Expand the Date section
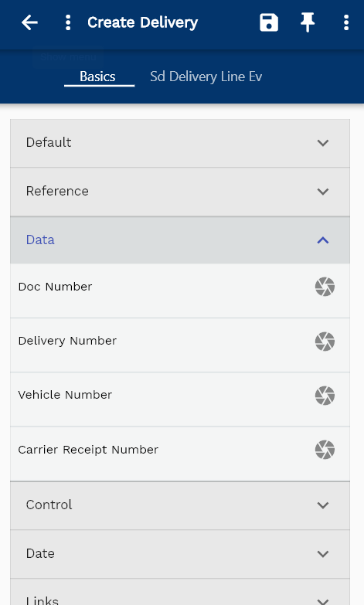This screenshot has width=364, height=605. (180, 554)
